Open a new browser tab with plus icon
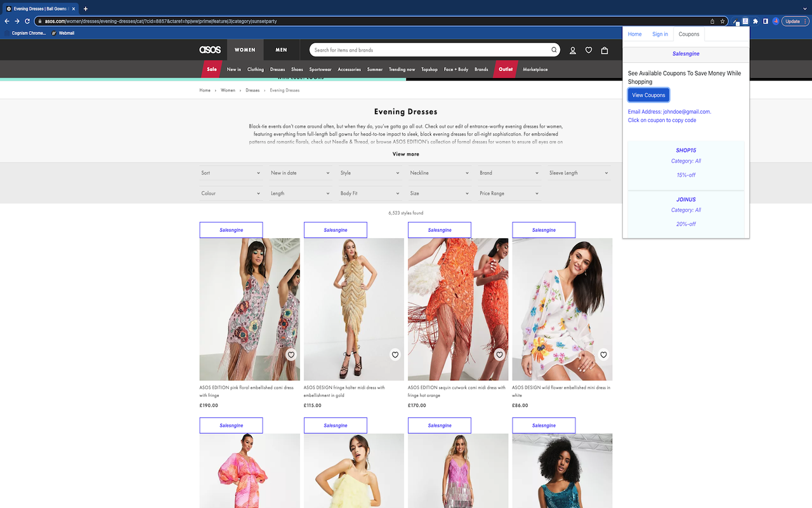Image resolution: width=812 pixels, height=508 pixels. pyautogui.click(x=86, y=9)
